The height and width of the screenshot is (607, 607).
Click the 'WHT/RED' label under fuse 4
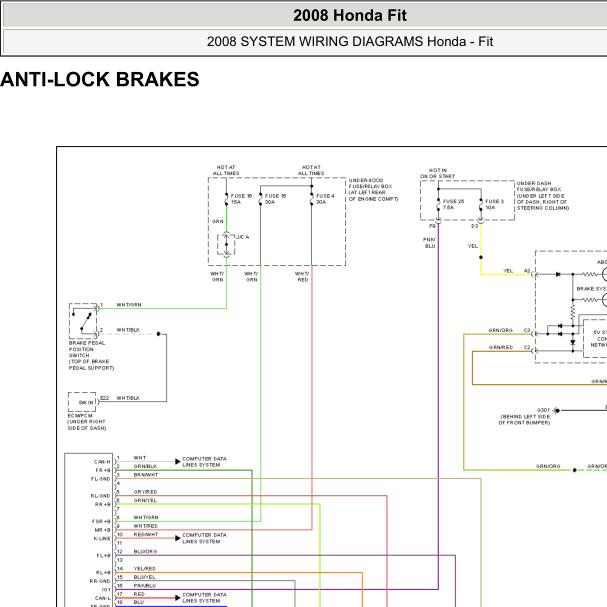click(x=302, y=276)
